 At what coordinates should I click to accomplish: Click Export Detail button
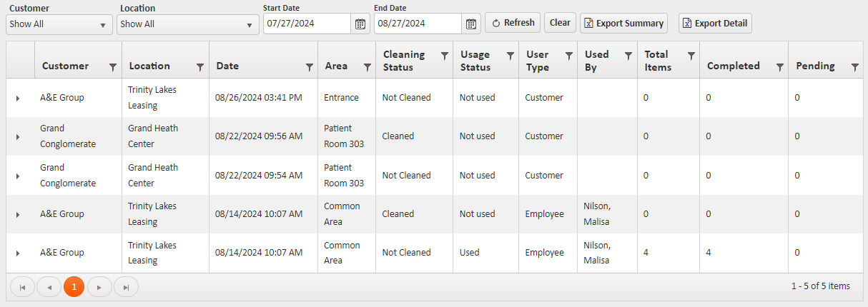point(715,24)
